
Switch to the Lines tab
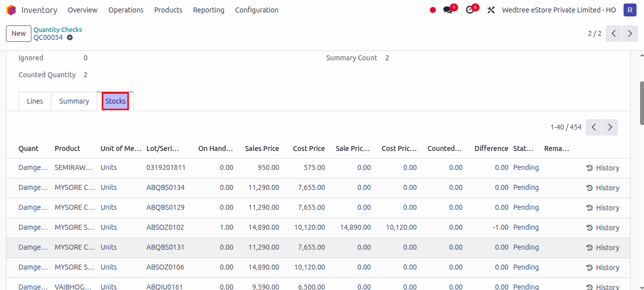pyautogui.click(x=34, y=101)
